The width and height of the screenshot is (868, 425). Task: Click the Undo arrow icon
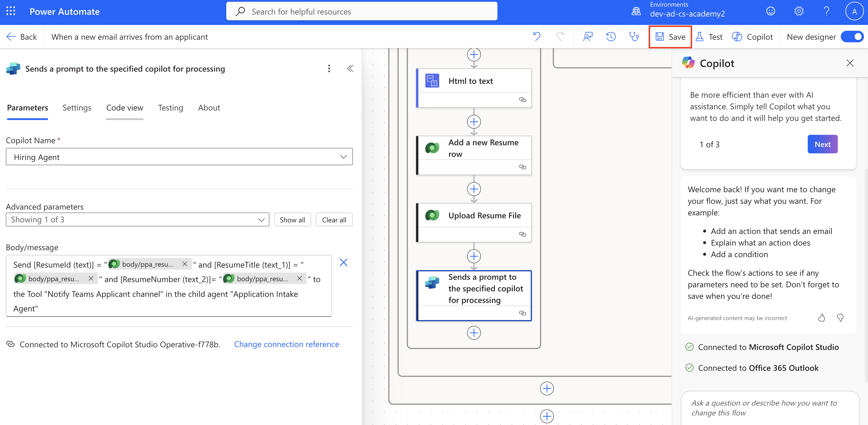click(x=537, y=37)
